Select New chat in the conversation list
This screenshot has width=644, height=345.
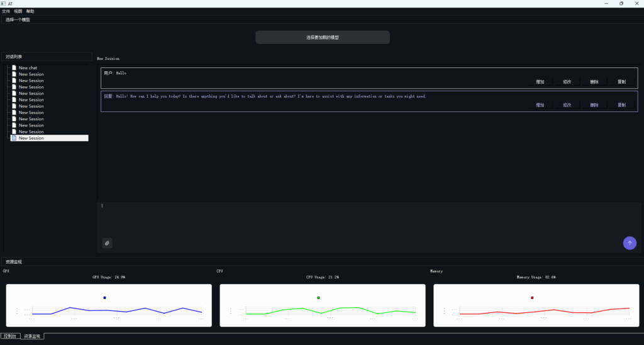28,68
